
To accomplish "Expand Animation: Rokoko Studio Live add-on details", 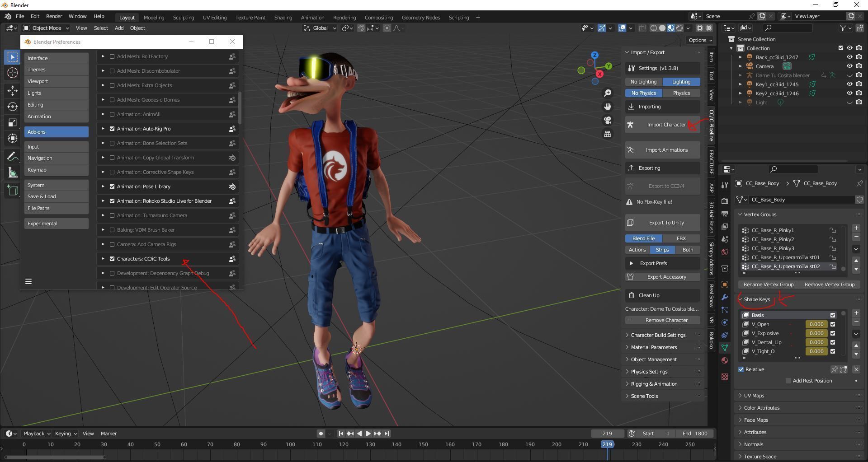I will [103, 201].
